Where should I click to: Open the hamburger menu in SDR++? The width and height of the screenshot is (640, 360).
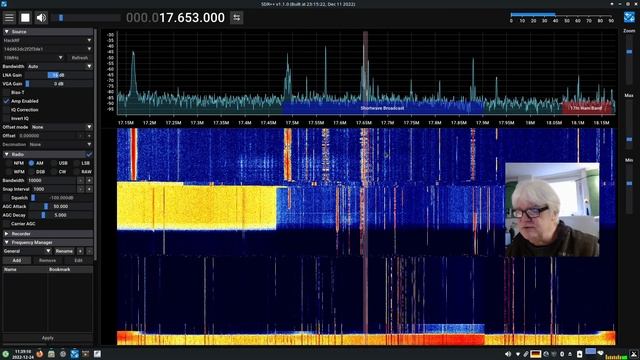9,18
